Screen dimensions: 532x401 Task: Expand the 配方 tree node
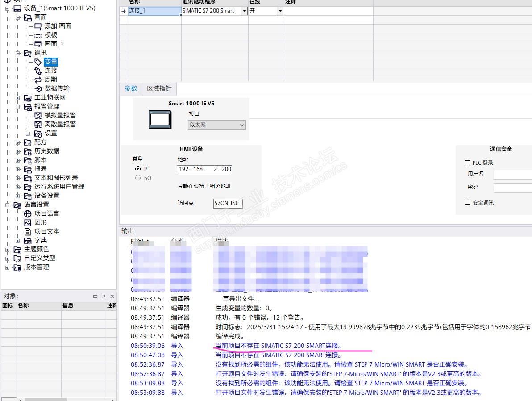[x=18, y=142]
